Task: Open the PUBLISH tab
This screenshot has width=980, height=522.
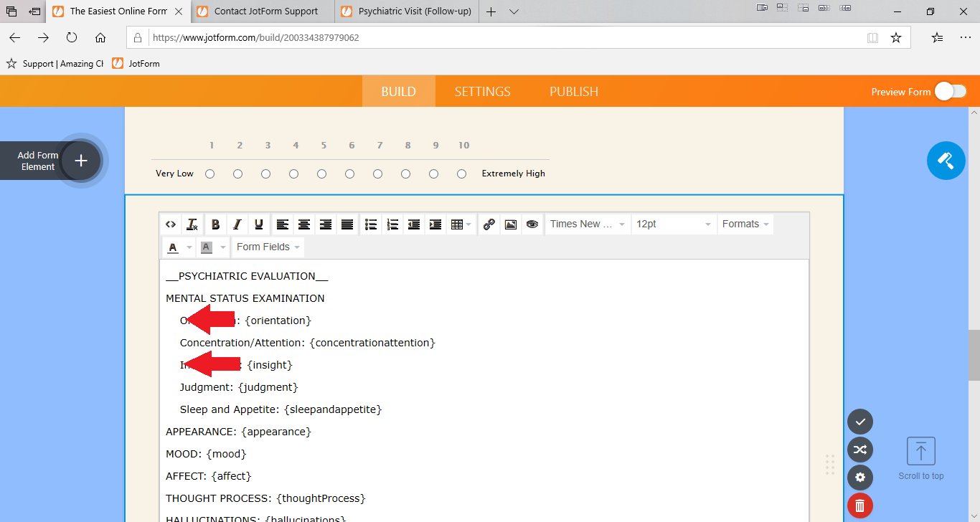Action: pyautogui.click(x=573, y=91)
